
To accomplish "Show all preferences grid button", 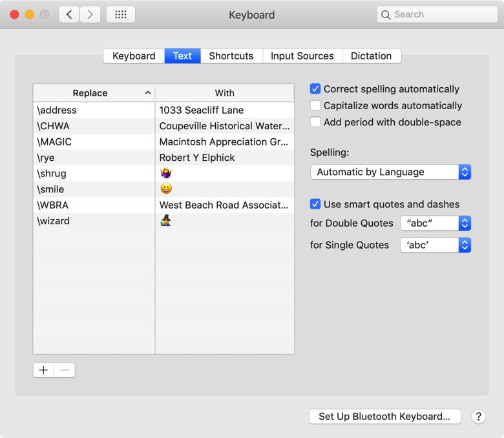I will pyautogui.click(x=121, y=14).
